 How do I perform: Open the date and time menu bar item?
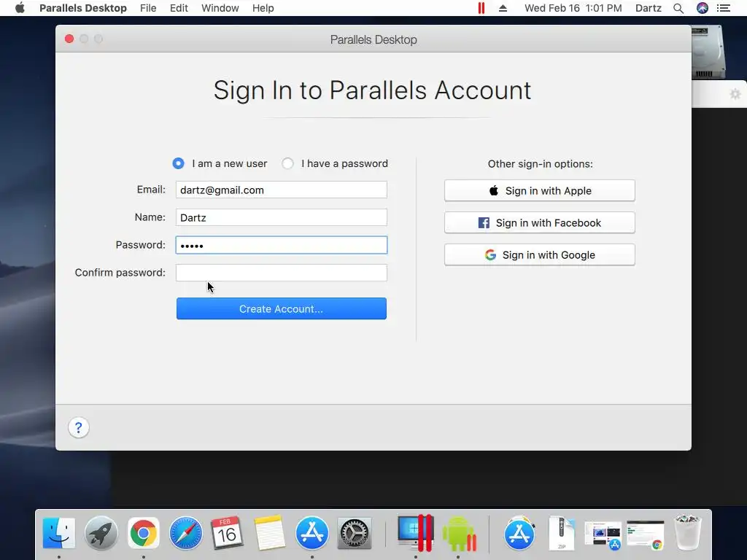(x=573, y=8)
